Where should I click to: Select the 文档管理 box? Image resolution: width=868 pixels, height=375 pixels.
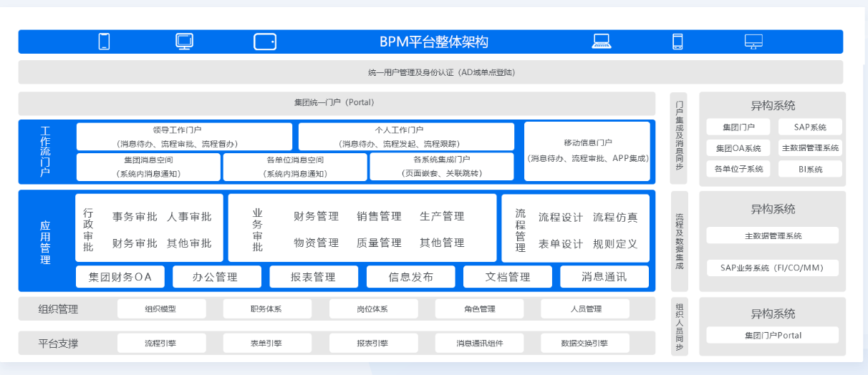pos(508,277)
